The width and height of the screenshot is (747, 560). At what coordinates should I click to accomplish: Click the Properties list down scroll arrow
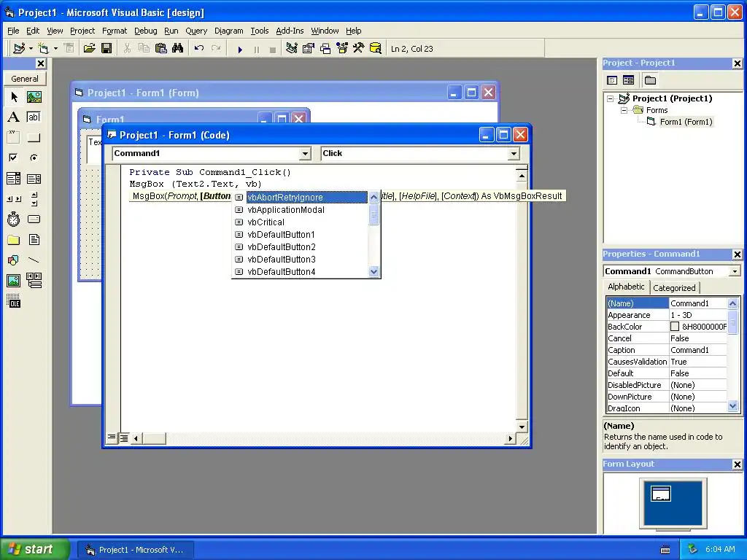click(733, 406)
